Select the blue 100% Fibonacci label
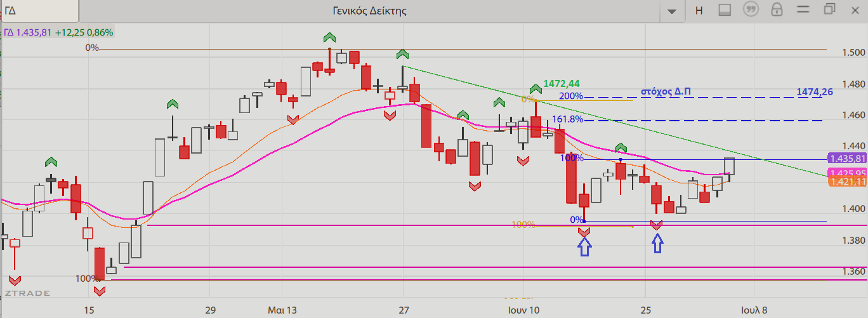The image size is (868, 318). click(x=571, y=158)
